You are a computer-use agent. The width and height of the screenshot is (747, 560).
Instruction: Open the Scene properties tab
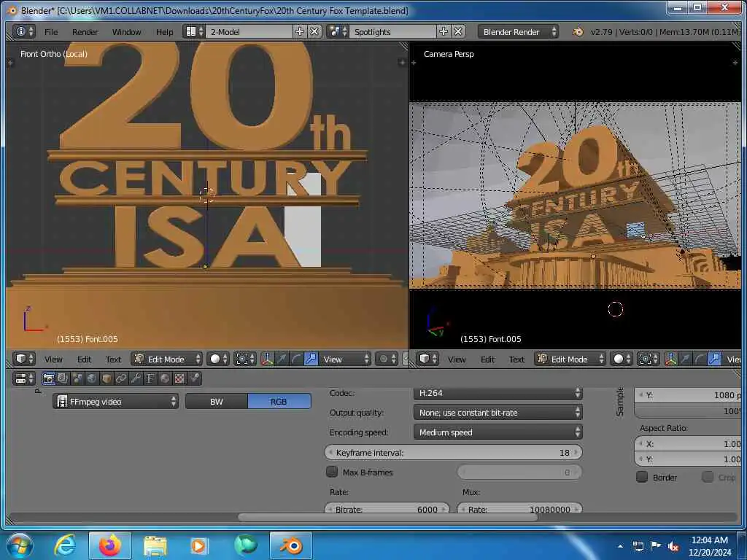[77, 378]
